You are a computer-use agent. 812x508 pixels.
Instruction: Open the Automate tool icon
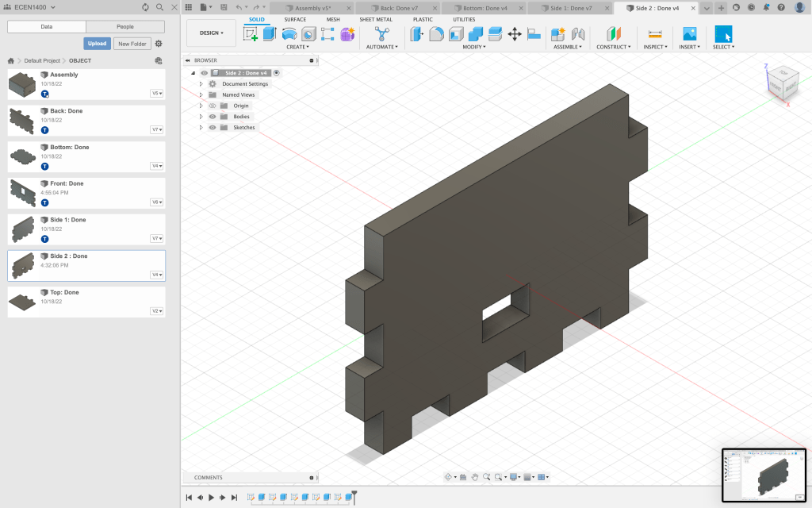pyautogui.click(x=383, y=34)
